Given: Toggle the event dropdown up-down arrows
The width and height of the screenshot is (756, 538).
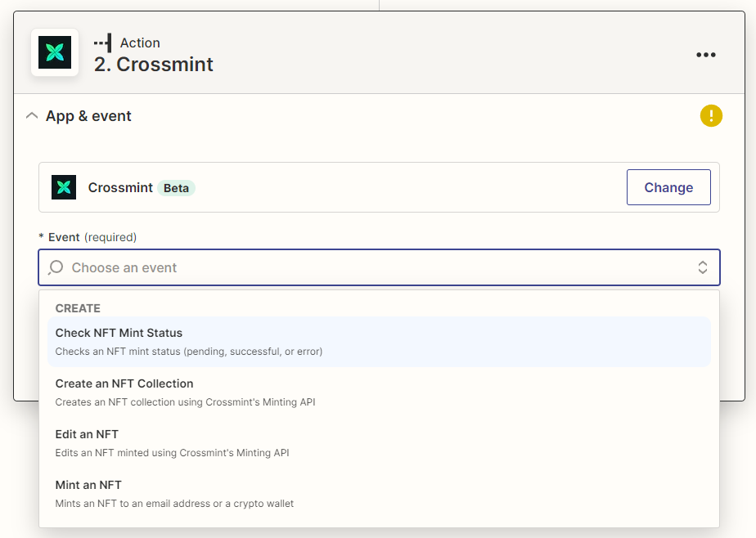Looking at the screenshot, I should pyautogui.click(x=703, y=267).
